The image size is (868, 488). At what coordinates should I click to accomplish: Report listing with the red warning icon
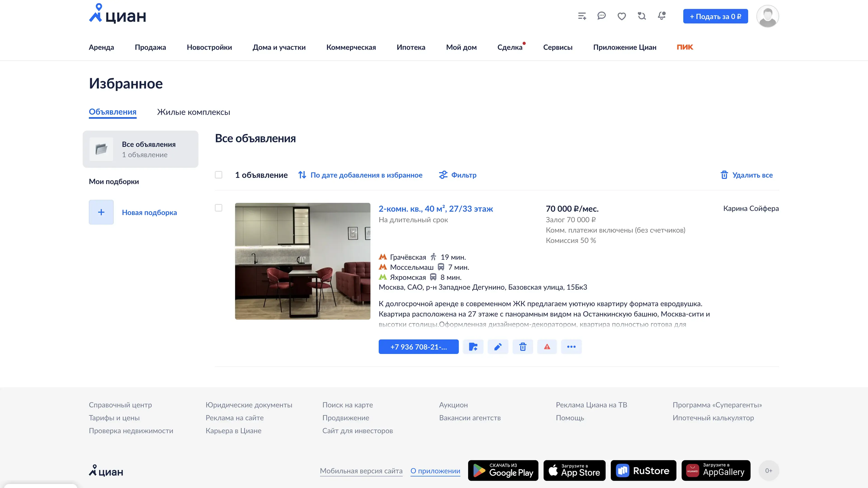coord(547,347)
